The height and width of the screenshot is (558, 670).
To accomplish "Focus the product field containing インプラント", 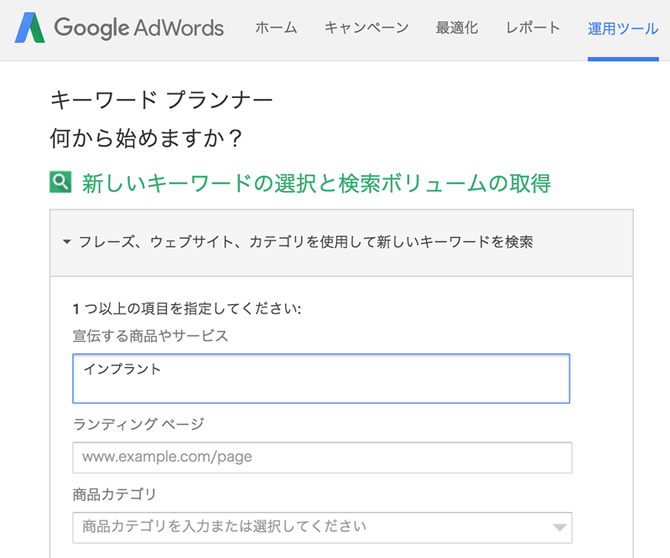I will [321, 378].
